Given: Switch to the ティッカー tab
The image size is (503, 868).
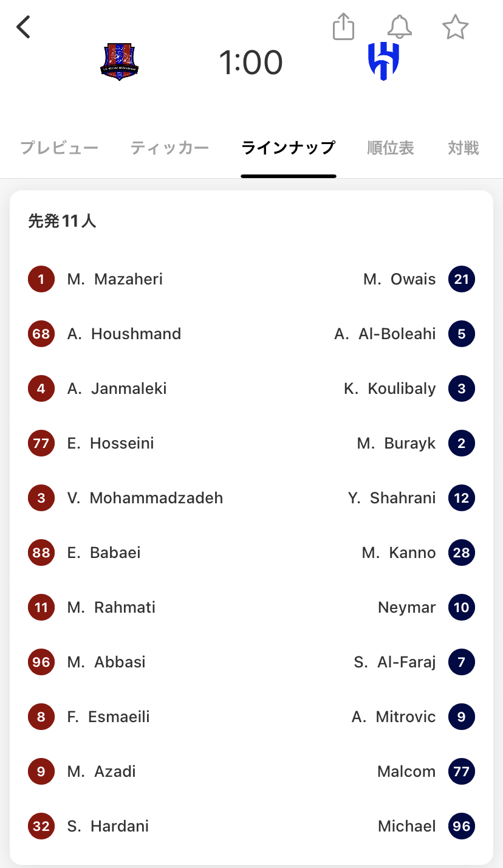Looking at the screenshot, I should pyautogui.click(x=169, y=148).
